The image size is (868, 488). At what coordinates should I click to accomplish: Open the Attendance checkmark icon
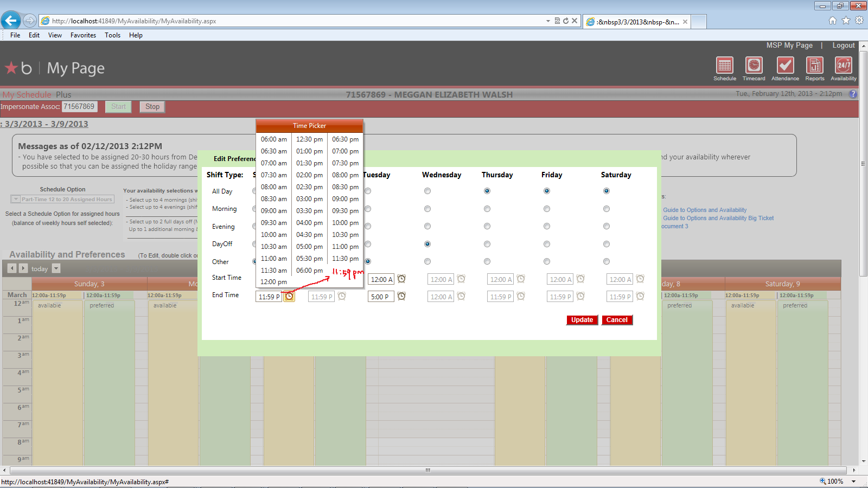785,66
